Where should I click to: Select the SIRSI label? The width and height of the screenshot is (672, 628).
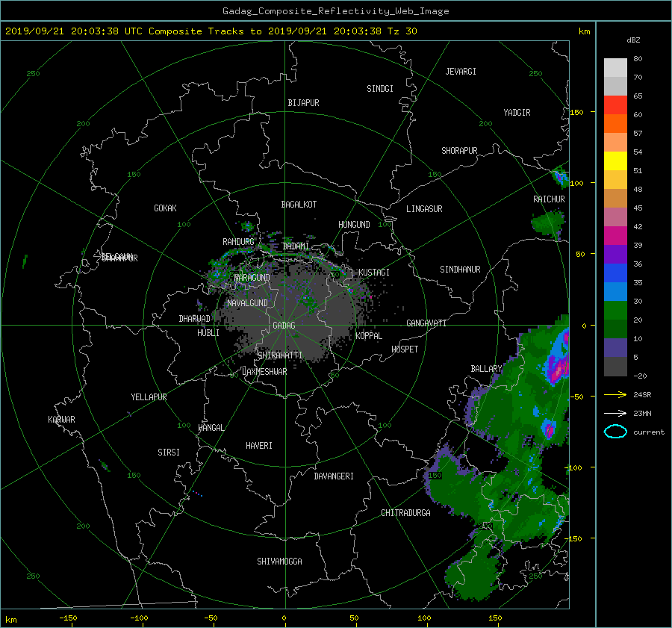click(x=169, y=453)
